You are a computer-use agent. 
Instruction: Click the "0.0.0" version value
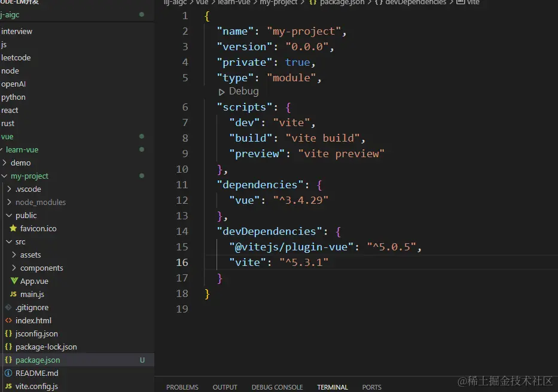point(307,47)
